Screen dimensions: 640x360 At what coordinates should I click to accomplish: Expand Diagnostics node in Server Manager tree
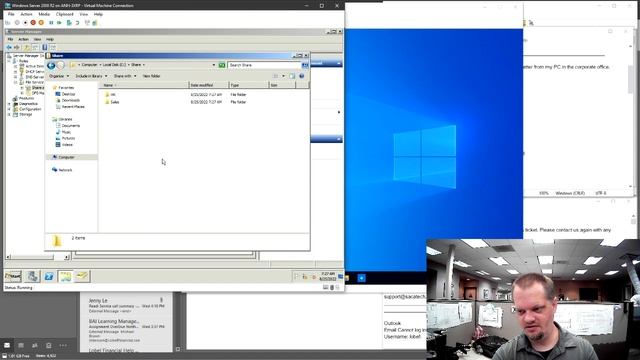point(9,104)
